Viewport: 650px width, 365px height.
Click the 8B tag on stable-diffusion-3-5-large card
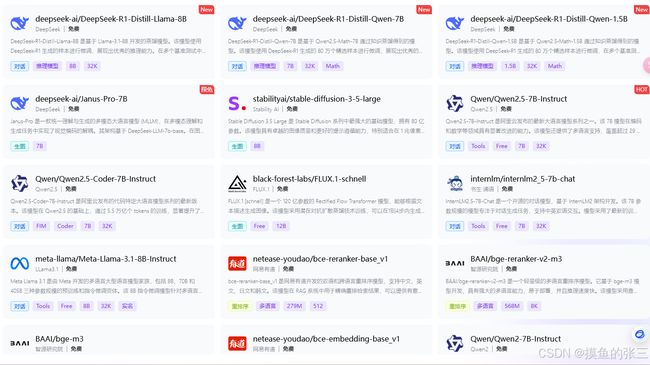(257, 146)
